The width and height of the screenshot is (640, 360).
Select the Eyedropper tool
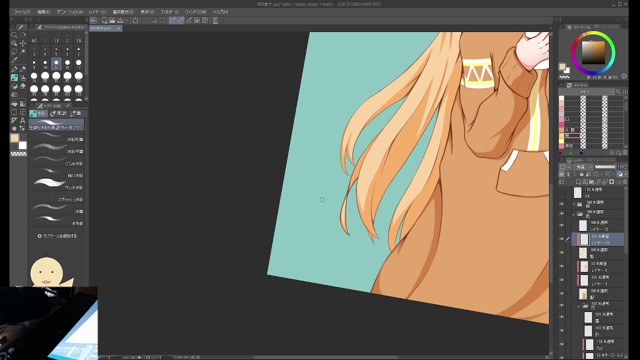click(x=14, y=60)
